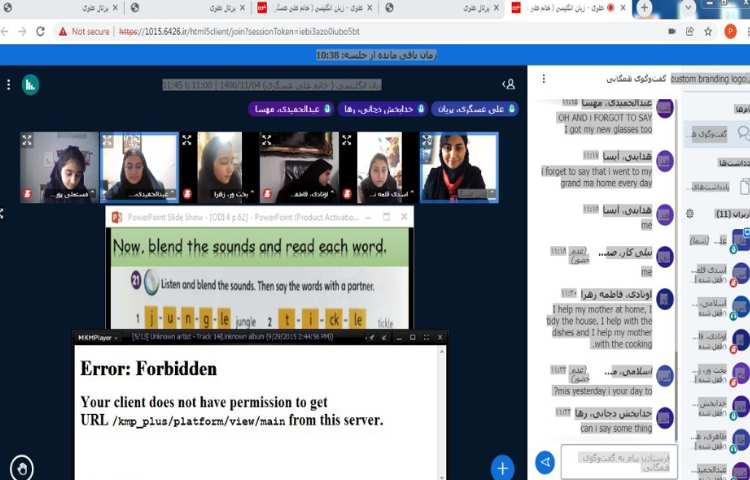Close the active browser tab with its X
The height and width of the screenshot is (480, 750).
623,8
